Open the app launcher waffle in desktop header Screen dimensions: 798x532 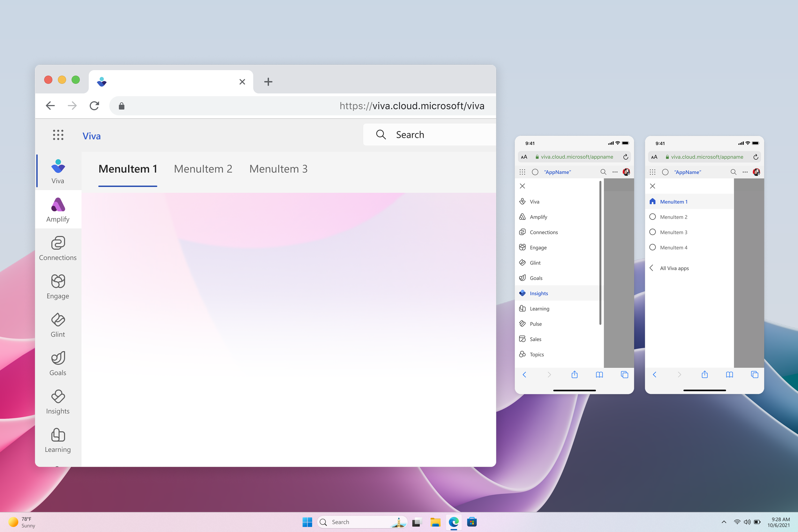coord(58,135)
